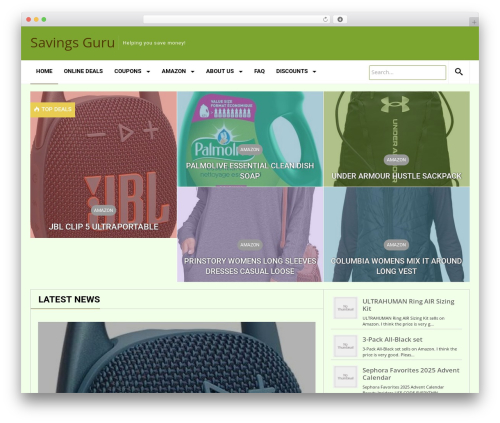500x423 pixels.
Task: Expand the Amazon menu dropdown arrow
Action: pyautogui.click(x=192, y=72)
